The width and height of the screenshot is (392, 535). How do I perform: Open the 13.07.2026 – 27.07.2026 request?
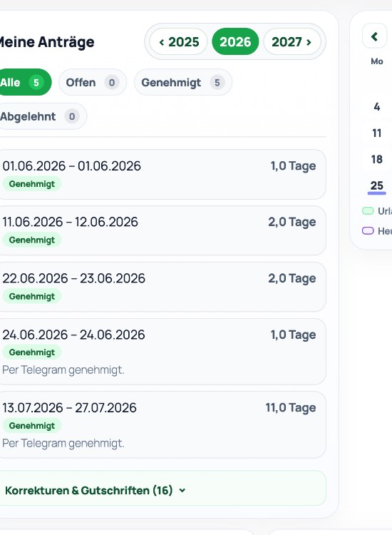162,424
